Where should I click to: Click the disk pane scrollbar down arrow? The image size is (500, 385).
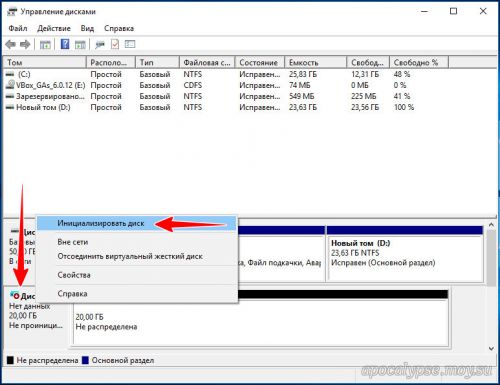pos(491,349)
